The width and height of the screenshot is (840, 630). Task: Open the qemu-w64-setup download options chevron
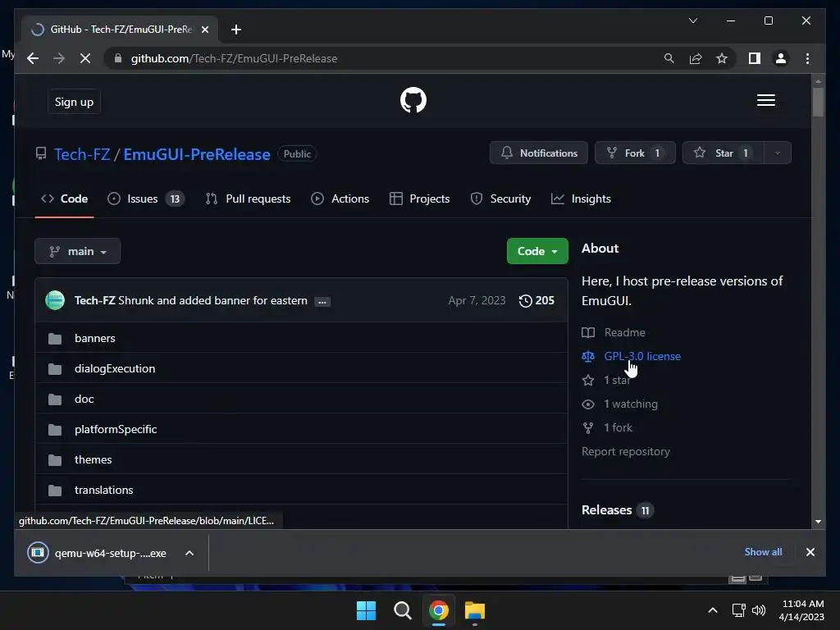189,554
